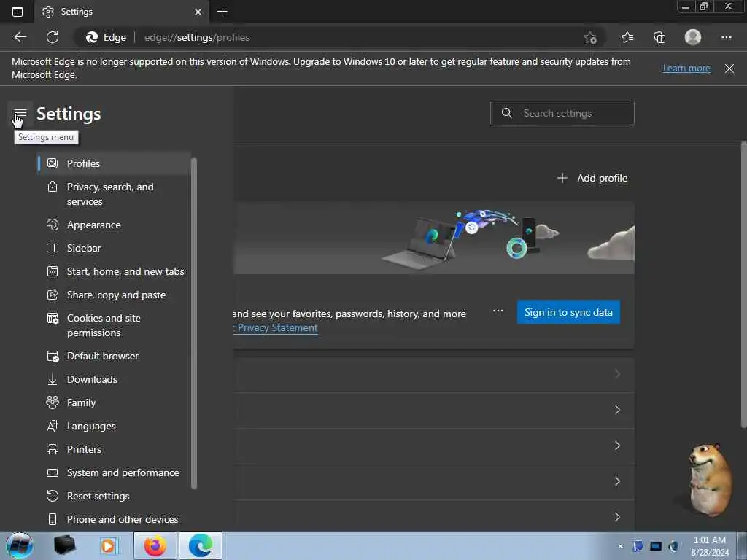Select the Sidebar settings item
747x560 pixels.
[114, 248]
